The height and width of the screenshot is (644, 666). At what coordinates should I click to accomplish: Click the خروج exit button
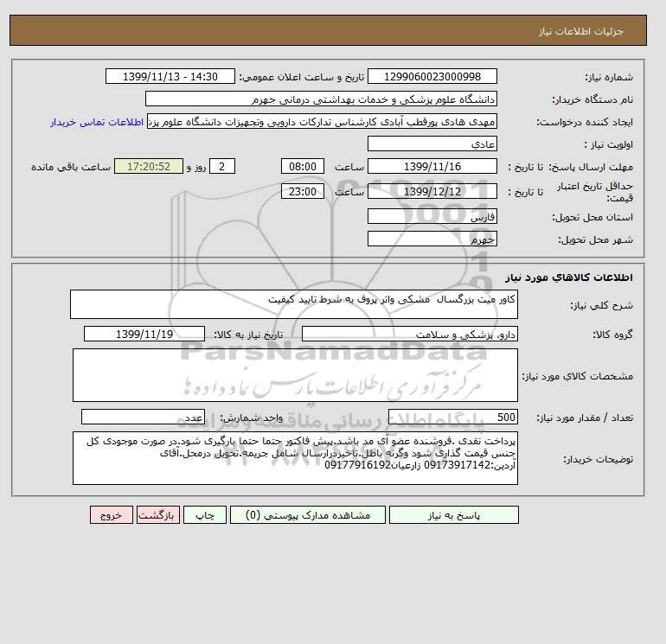pyautogui.click(x=112, y=515)
